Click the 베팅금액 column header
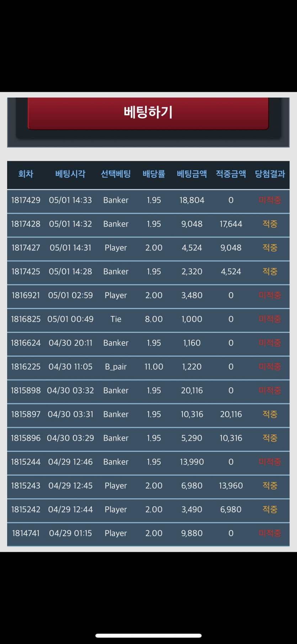This screenshot has width=297, height=644. (192, 174)
